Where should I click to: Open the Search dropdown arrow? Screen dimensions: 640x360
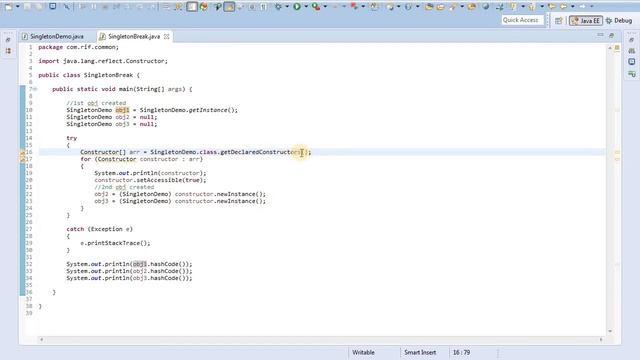pos(462,7)
